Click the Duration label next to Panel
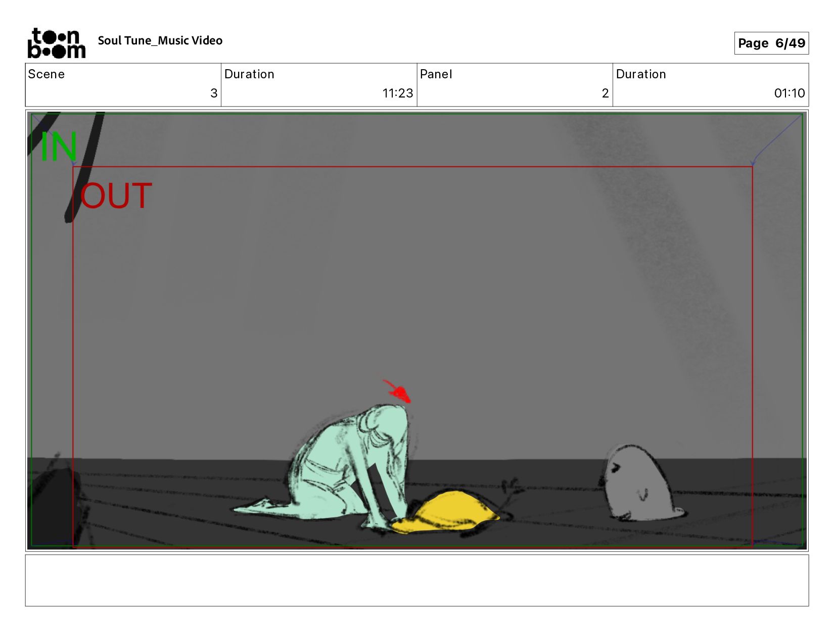Image resolution: width=834 pixels, height=644 pixels. 641,74
